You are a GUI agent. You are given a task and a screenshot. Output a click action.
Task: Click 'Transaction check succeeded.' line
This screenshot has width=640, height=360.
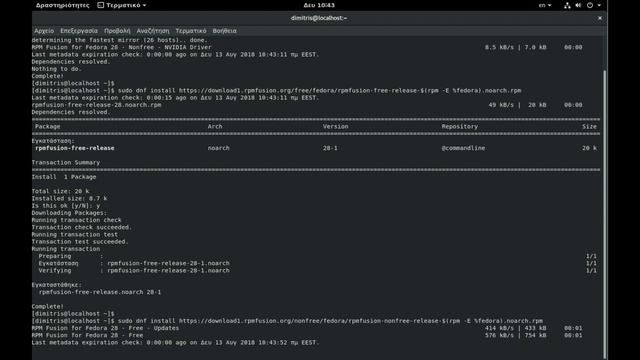[82, 227]
